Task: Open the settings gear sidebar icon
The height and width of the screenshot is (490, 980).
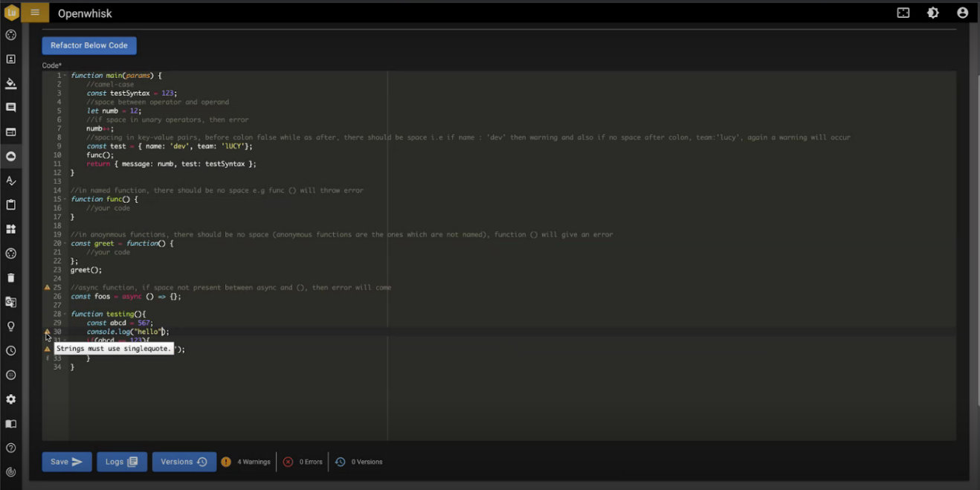Action: (x=11, y=399)
